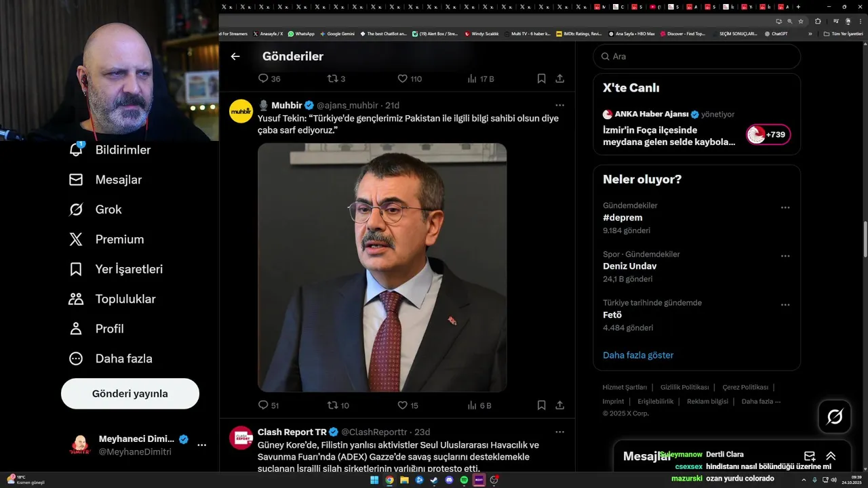Open the @ajans_muhbir handle link
This screenshot has height=488, width=868.
[x=347, y=105]
